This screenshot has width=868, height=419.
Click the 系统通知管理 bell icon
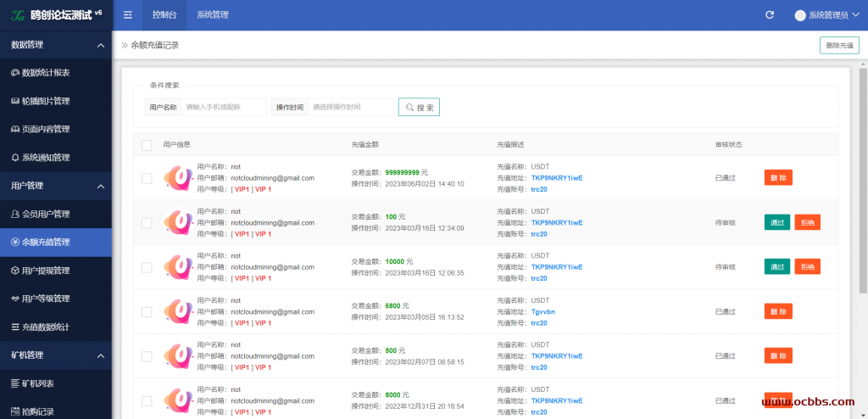15,158
